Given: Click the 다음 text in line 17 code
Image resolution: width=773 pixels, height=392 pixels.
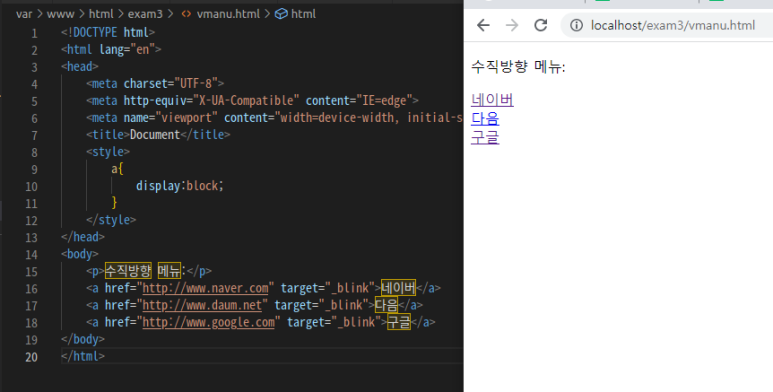Looking at the screenshot, I should tap(386, 305).
